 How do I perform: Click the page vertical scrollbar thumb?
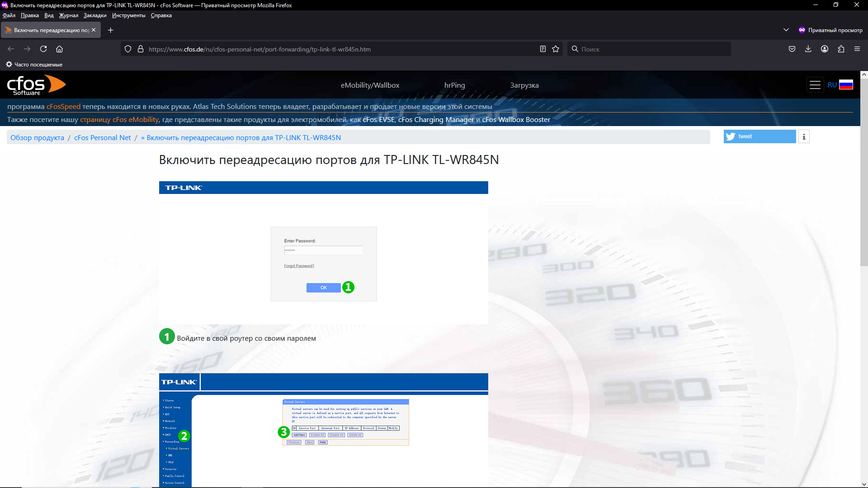tap(864, 172)
